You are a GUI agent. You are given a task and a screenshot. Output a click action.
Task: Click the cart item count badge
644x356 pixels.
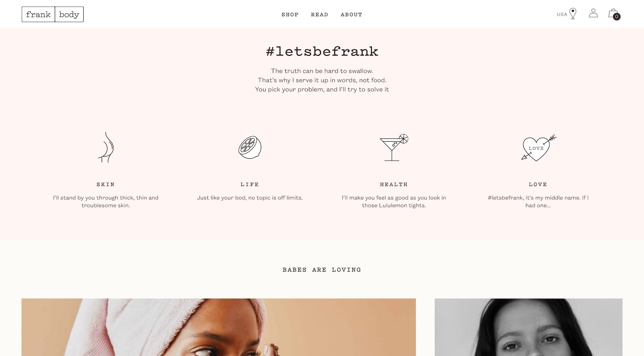pos(617,17)
